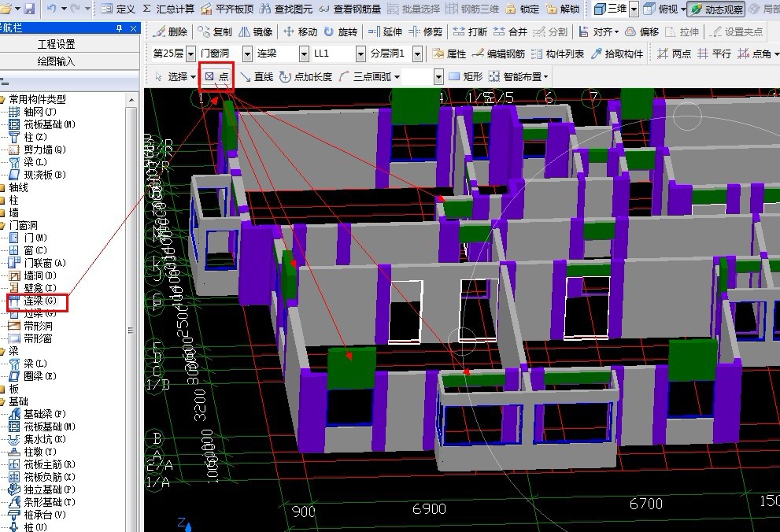
Task: Open the 第25层 floor dropdown
Action: (190, 54)
